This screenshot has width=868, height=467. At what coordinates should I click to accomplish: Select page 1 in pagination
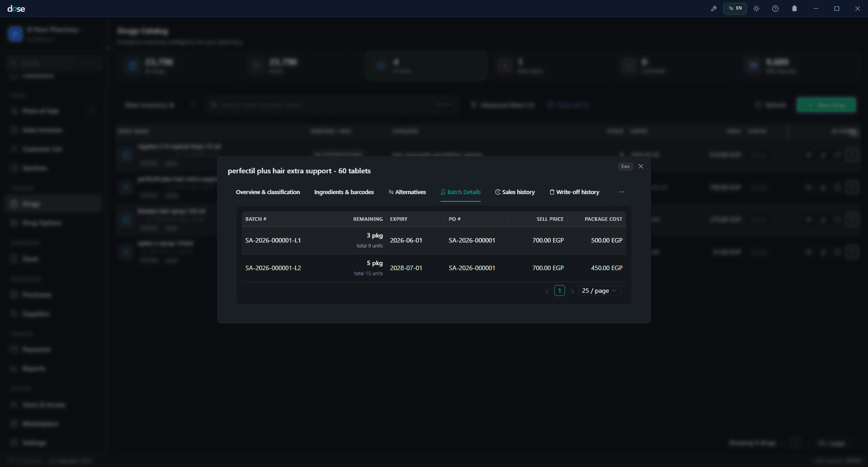tap(560, 291)
